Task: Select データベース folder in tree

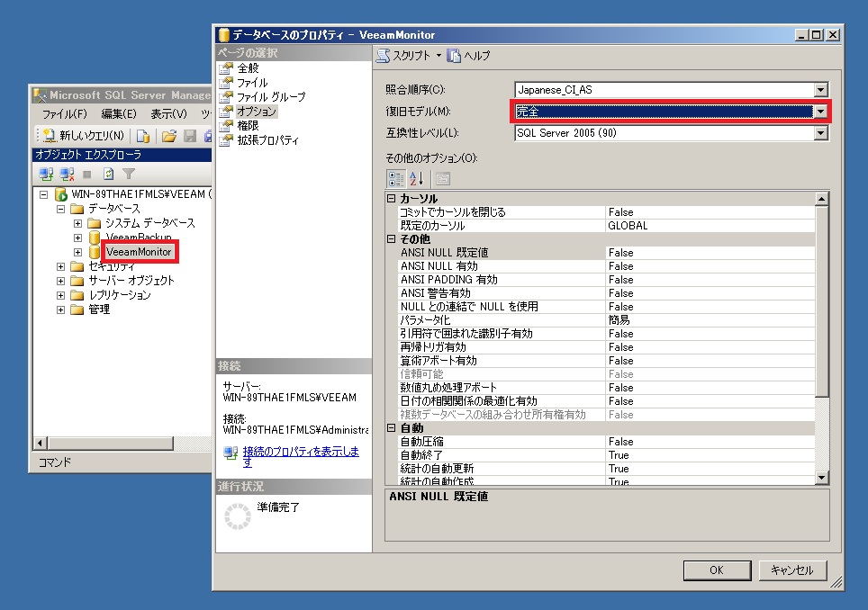Action: [114, 209]
